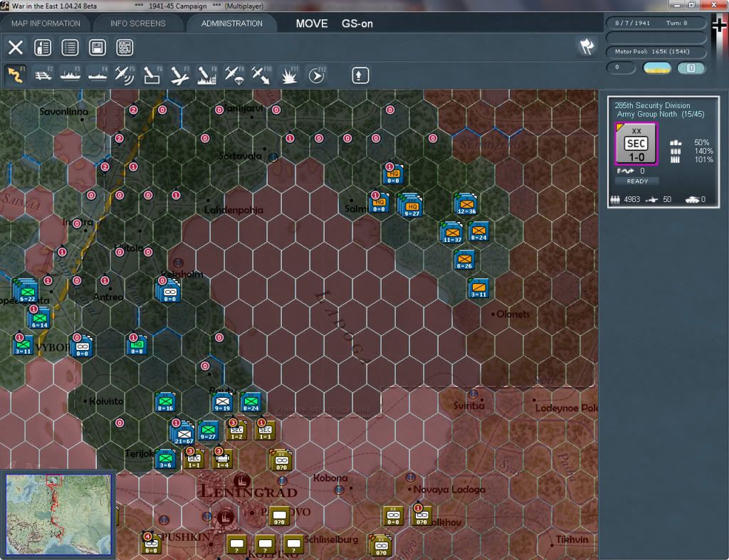Click the crossed flags icon
This screenshot has width=729, height=560.
(x=587, y=46)
